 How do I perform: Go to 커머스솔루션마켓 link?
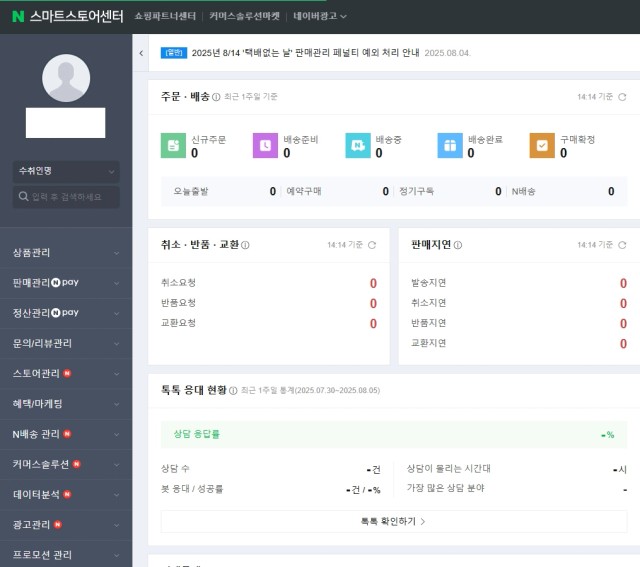coord(244,16)
